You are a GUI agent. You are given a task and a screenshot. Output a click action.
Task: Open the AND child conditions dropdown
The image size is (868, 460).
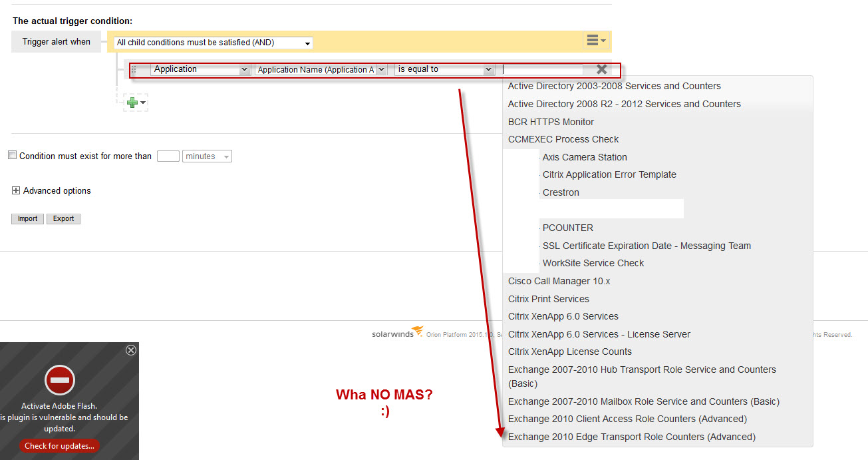pyautogui.click(x=213, y=43)
